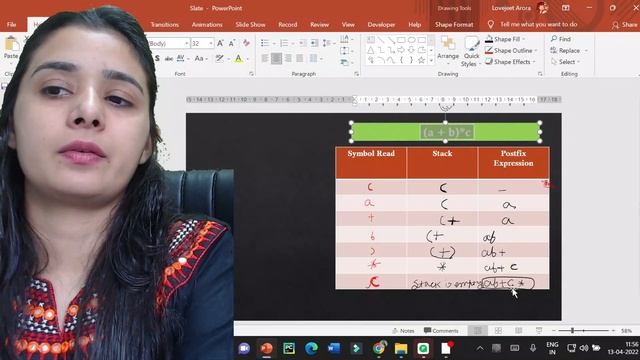Select the right arrow shape in the gallery

pos(401,50)
